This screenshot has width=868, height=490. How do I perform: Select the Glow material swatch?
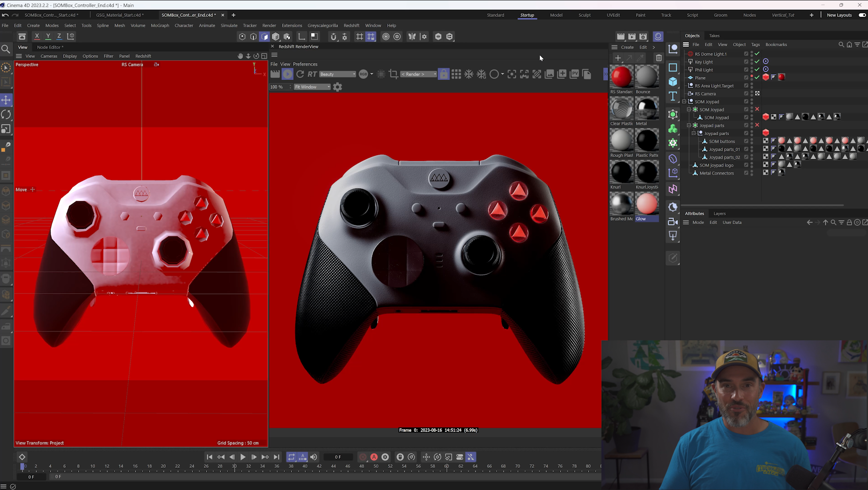tap(647, 204)
